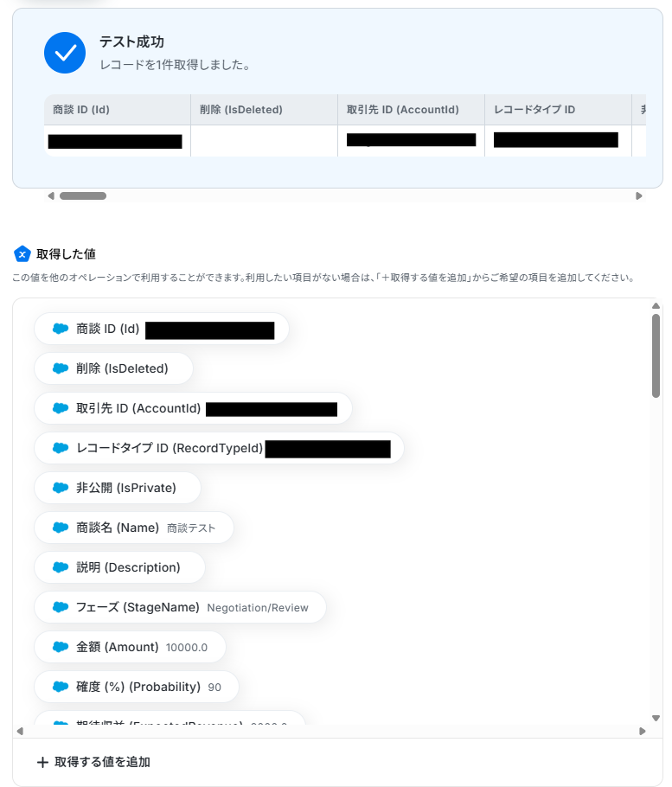Click Salesforce cloud icon on 商談 ID chip
672x787 pixels.
[61, 329]
